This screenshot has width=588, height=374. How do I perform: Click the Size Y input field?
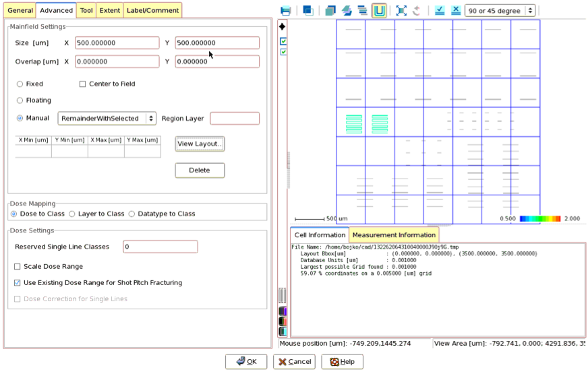[217, 42]
